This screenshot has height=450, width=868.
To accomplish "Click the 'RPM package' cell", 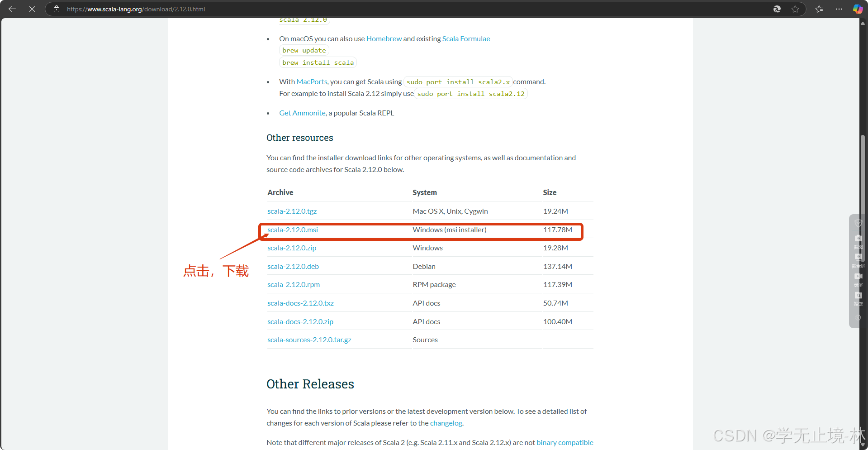I will [434, 285].
